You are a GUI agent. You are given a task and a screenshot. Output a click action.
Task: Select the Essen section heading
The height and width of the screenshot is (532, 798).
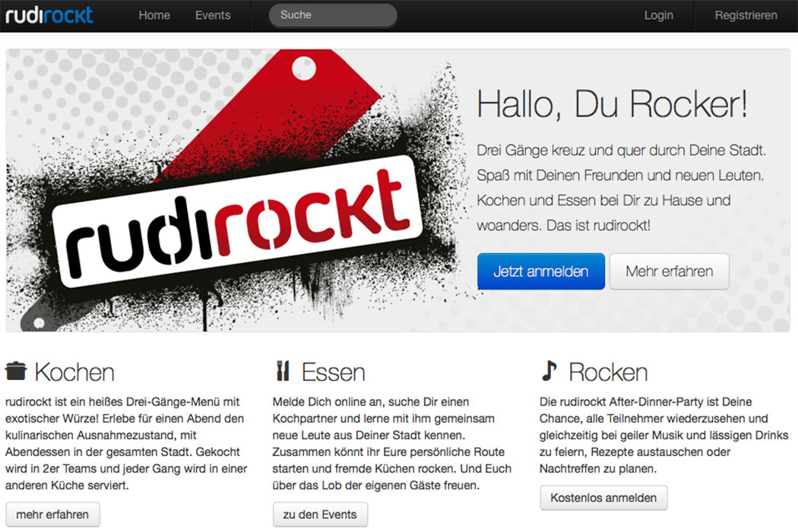(334, 372)
